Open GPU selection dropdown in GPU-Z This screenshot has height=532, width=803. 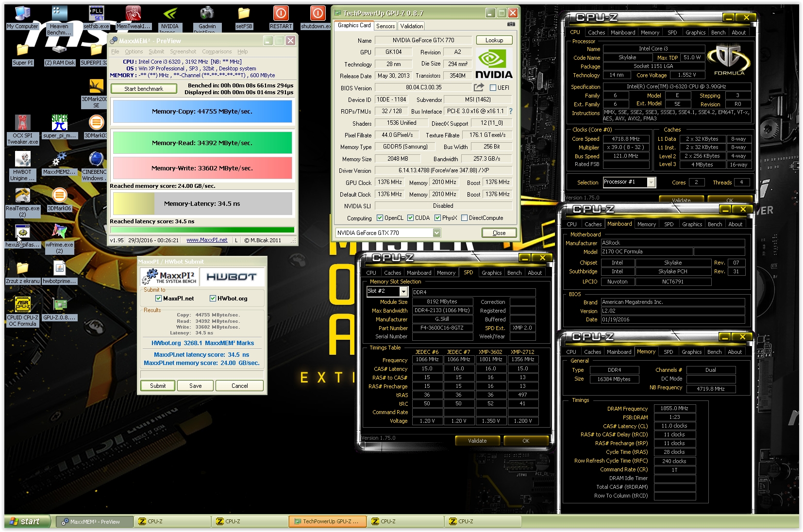point(436,233)
